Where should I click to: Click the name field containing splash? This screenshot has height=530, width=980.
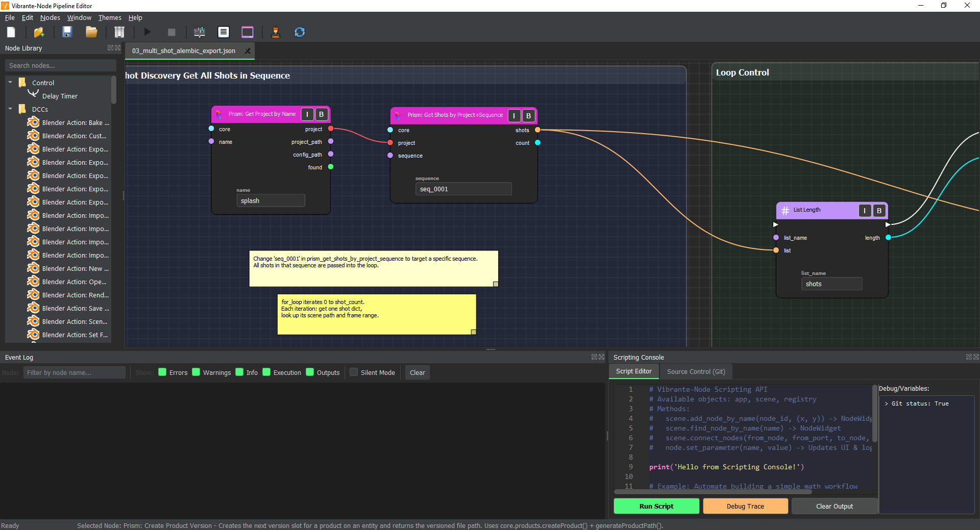271,200
